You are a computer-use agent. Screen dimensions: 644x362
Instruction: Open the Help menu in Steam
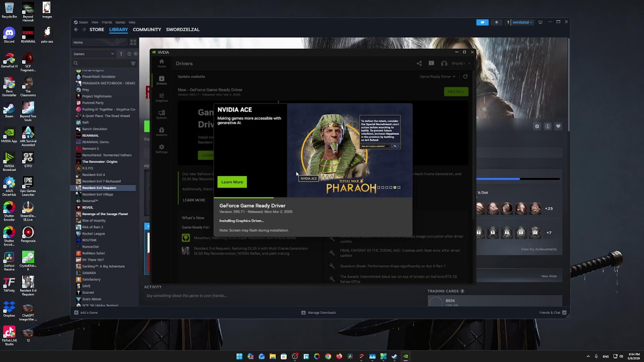[132, 22]
